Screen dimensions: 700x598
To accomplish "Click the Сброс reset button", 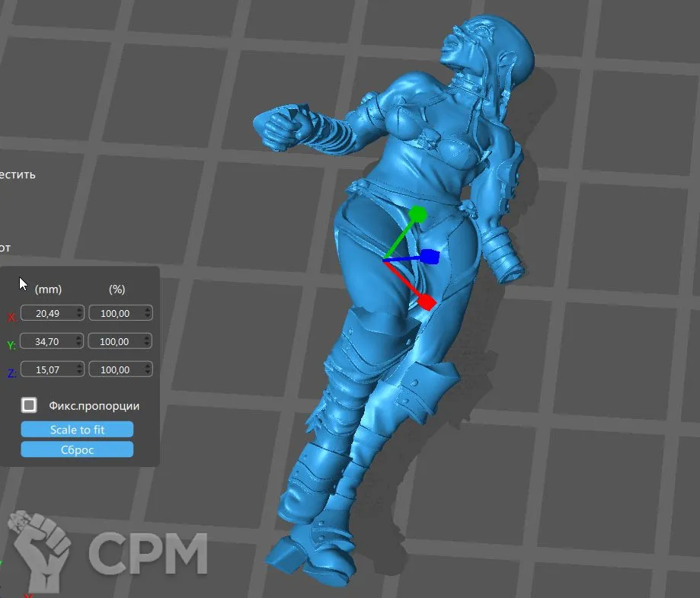I will [77, 449].
